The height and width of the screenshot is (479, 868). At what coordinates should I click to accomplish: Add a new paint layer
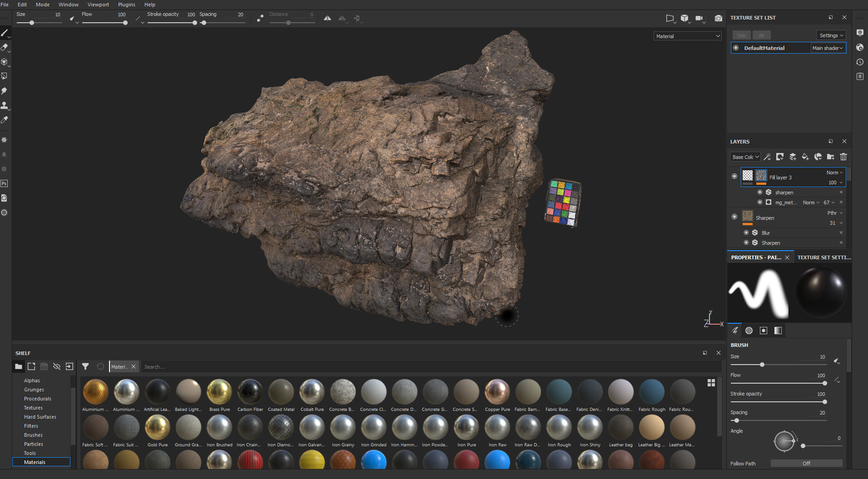click(x=793, y=157)
